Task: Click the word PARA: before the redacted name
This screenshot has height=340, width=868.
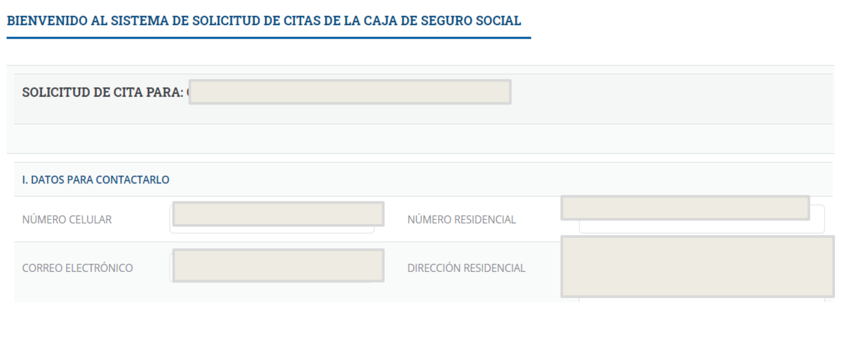Action: tap(165, 92)
